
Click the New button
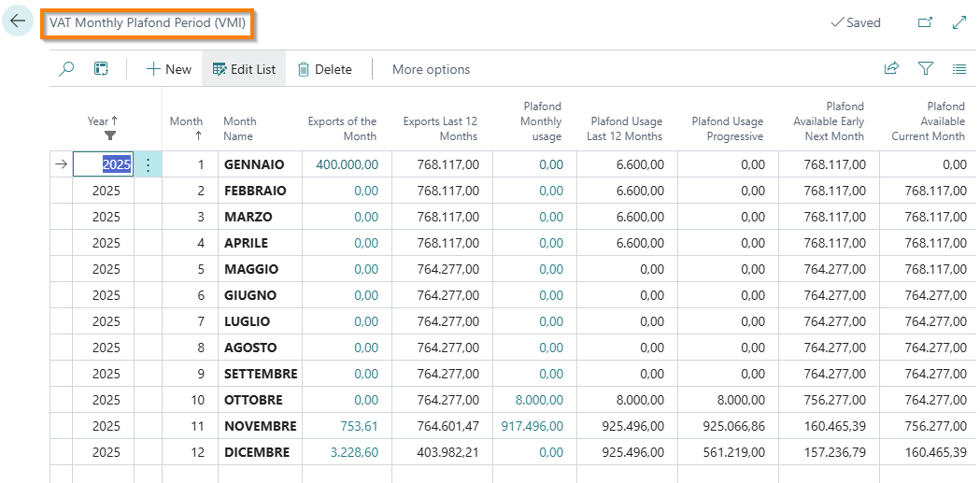[x=169, y=69]
